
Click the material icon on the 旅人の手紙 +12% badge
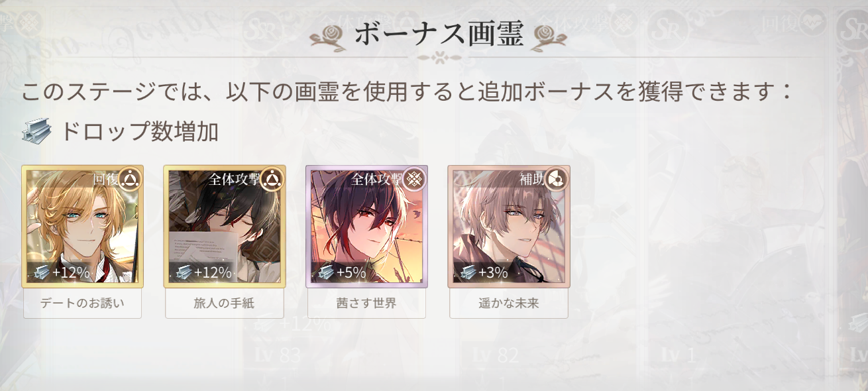coord(183,272)
